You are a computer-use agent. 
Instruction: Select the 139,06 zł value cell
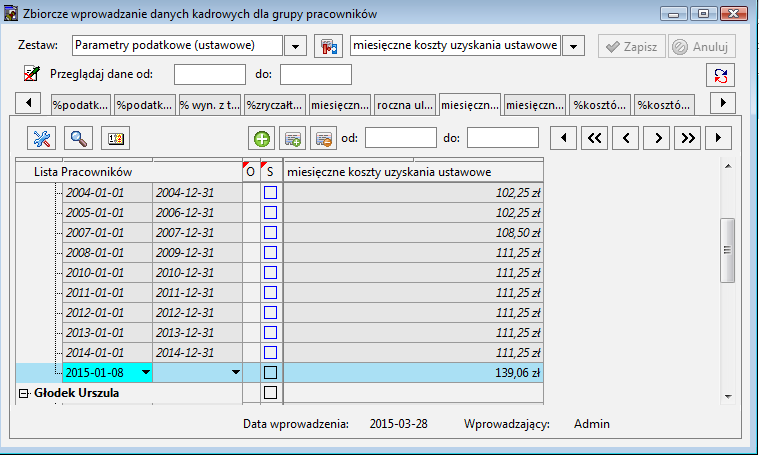tap(413, 373)
